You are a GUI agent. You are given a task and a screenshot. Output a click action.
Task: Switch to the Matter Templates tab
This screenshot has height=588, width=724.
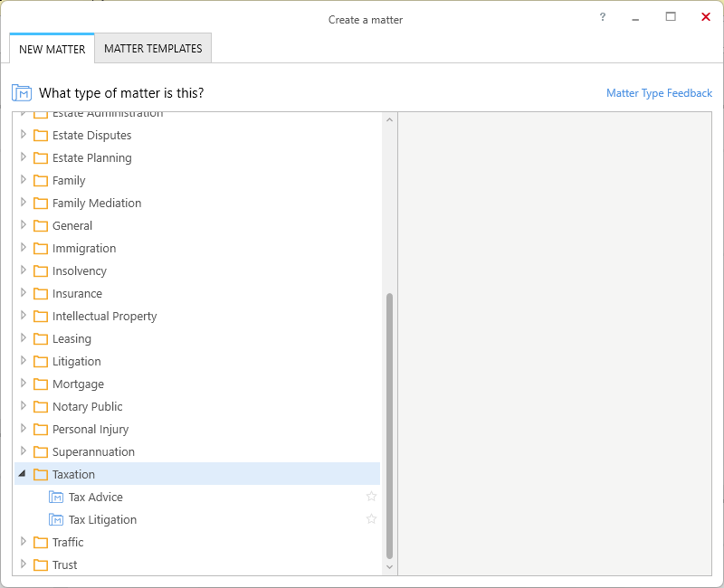(x=153, y=49)
